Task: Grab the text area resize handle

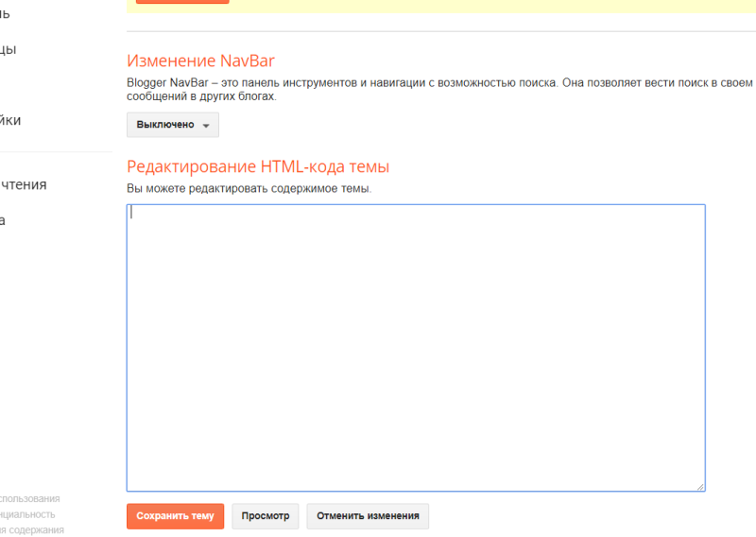Action: (x=700, y=486)
